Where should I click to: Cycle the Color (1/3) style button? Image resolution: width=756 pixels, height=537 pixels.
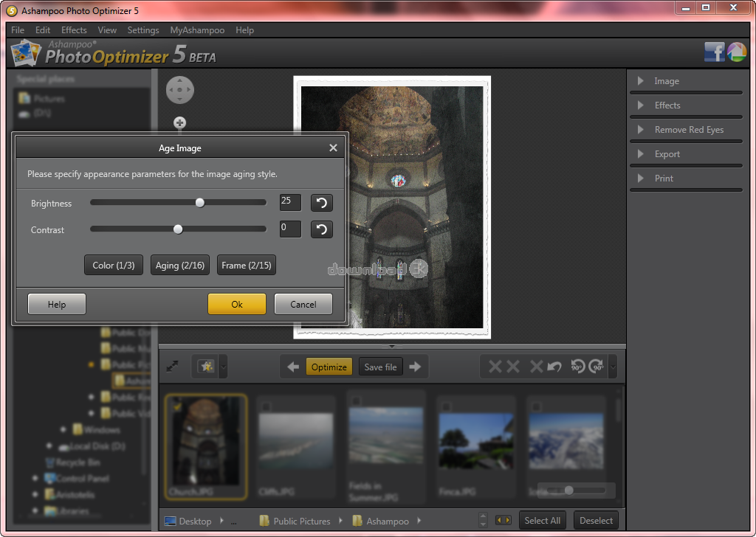coord(113,265)
